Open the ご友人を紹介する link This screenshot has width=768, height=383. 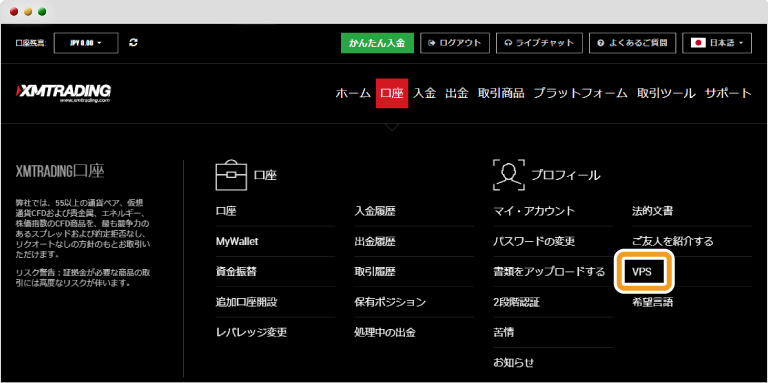672,241
